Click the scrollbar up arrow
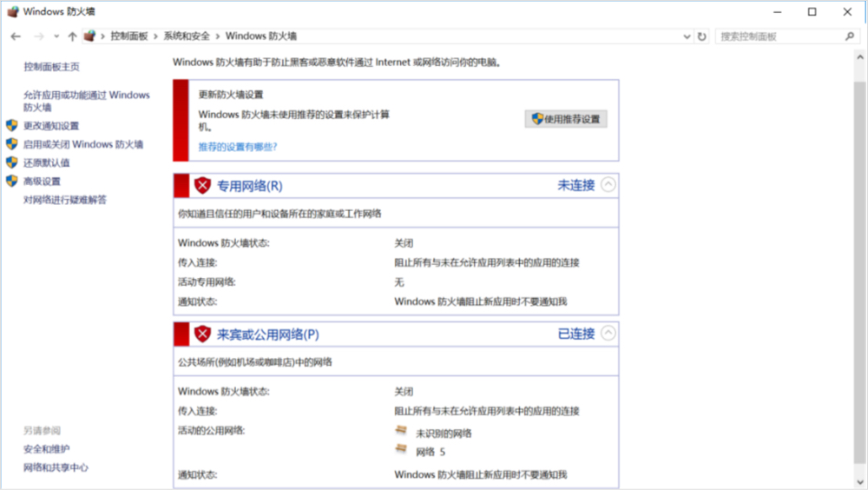This screenshot has width=868, height=490. tap(859, 56)
